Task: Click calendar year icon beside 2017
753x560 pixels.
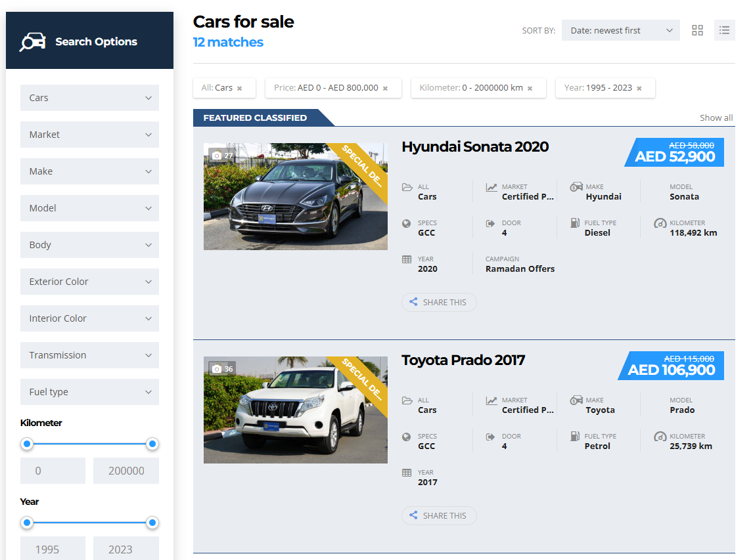Action: [x=407, y=473]
